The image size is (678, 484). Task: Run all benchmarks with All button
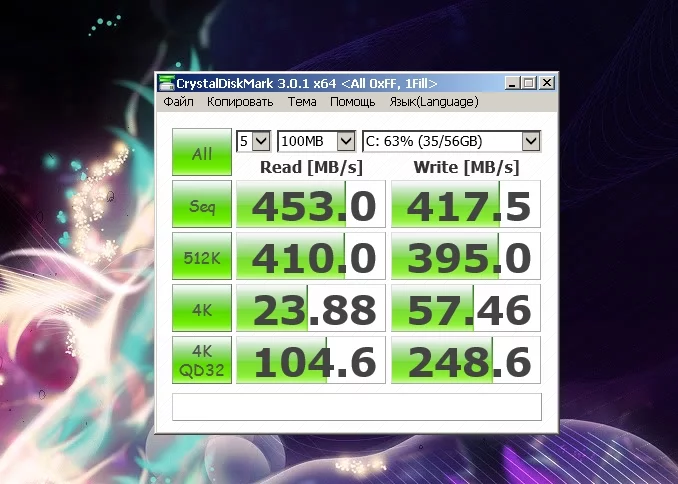click(202, 152)
